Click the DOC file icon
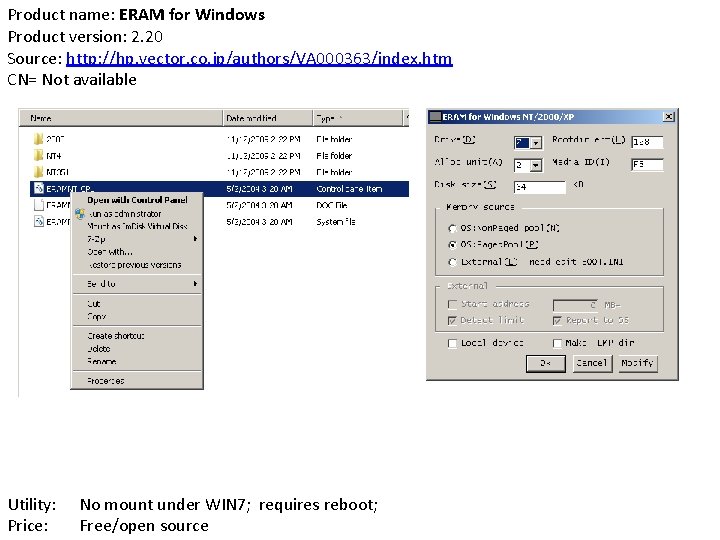 click(39, 205)
